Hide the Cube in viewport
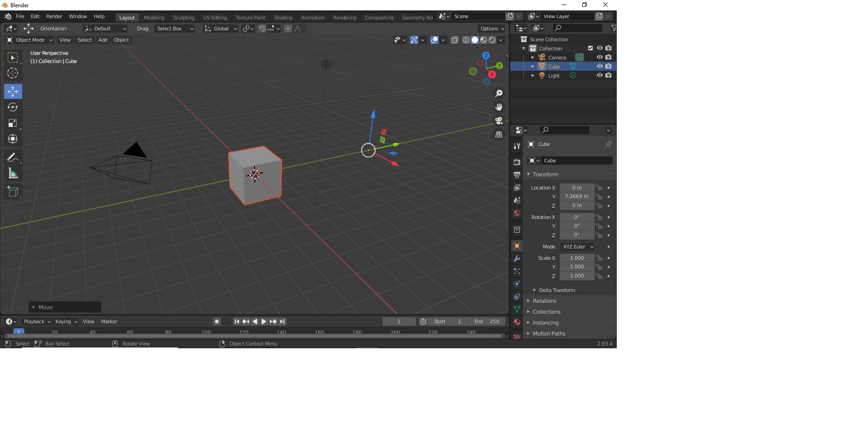The image size is (868, 424). (600, 66)
